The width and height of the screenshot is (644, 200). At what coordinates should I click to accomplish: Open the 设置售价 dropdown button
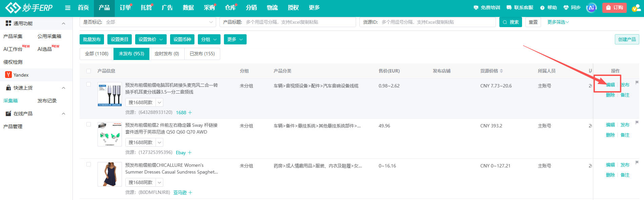coord(151,39)
